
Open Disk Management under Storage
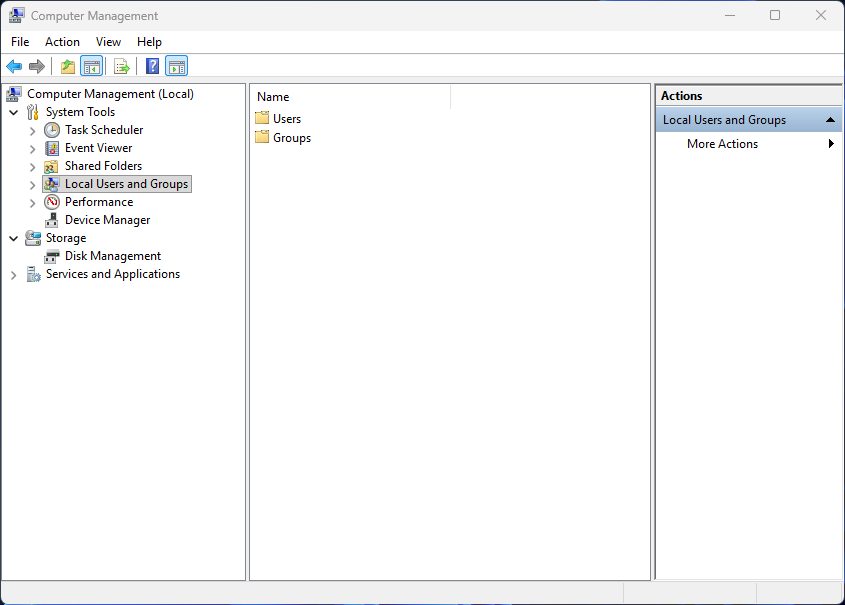[x=111, y=255]
